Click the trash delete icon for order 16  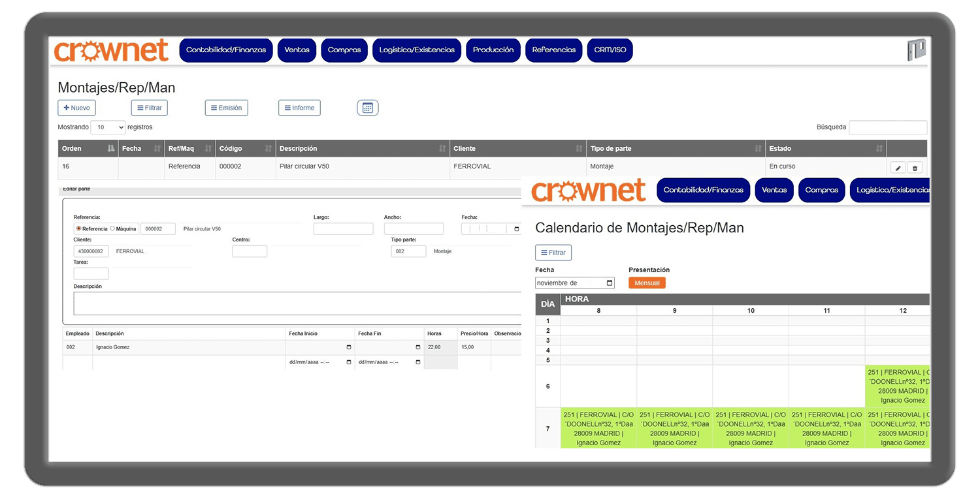pyautogui.click(x=915, y=168)
